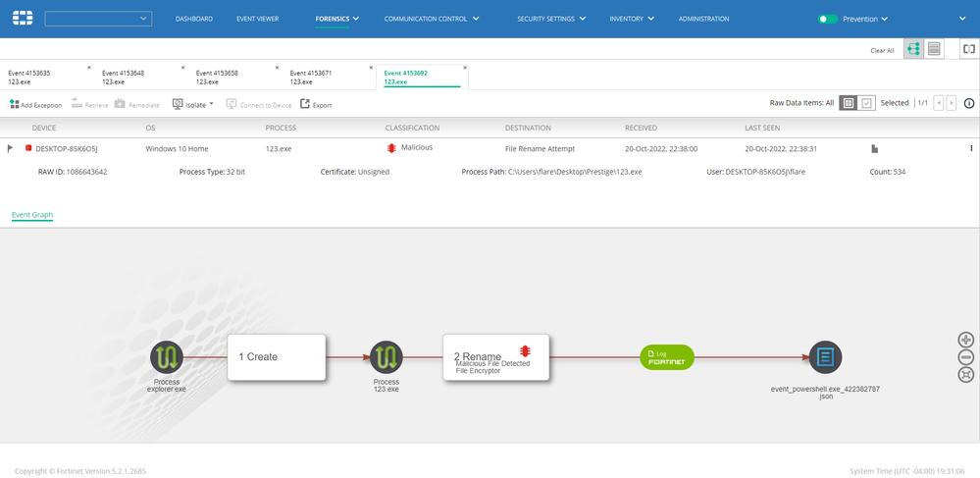Click the red device status icon
Image resolution: width=980 pixels, height=478 pixels.
coord(28,148)
